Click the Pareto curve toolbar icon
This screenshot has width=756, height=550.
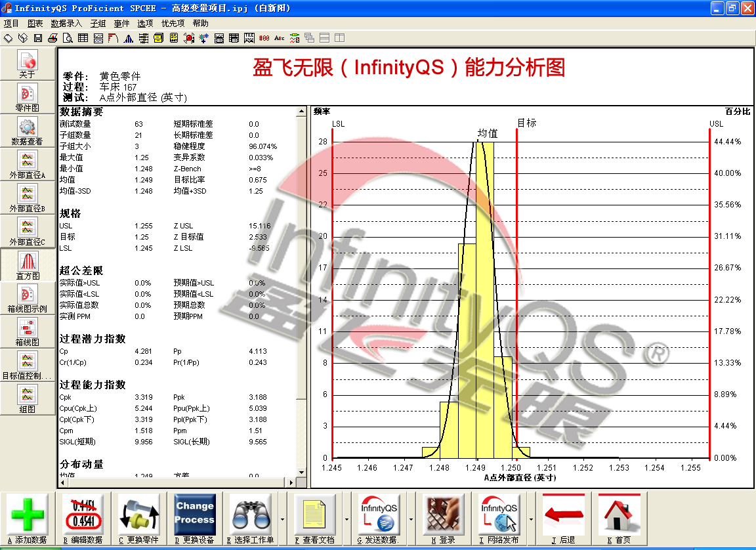point(114,38)
